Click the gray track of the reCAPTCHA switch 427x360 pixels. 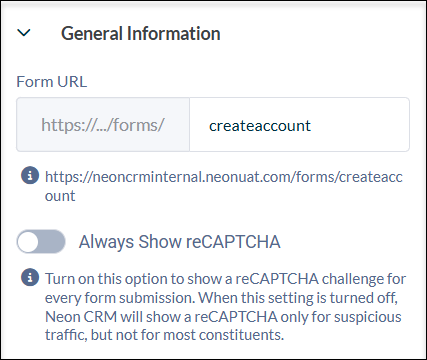(x=52, y=241)
